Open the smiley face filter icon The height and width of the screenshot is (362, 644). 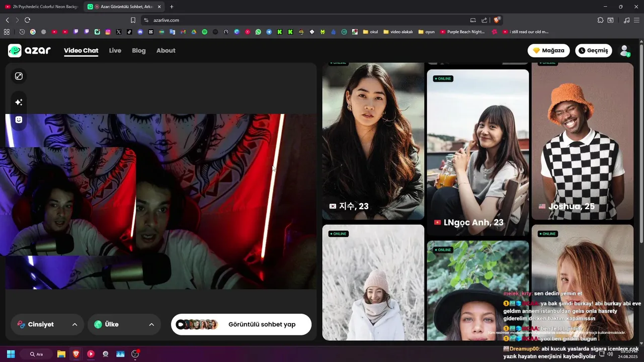pyautogui.click(x=19, y=120)
